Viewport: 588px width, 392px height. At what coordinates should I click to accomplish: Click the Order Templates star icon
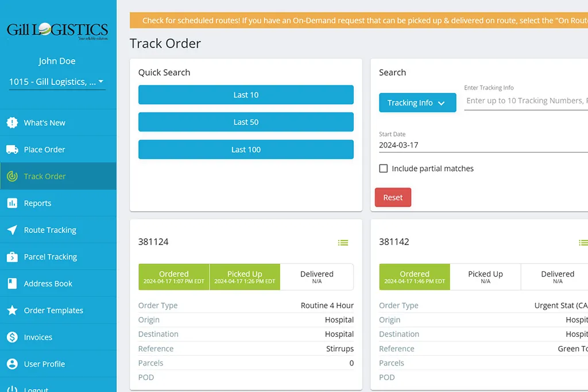[x=12, y=311]
